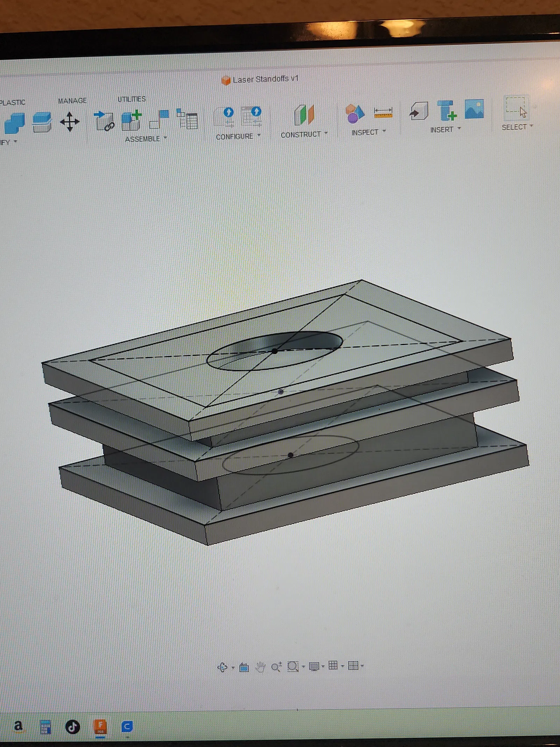This screenshot has width=560, height=747.
Task: Open the Zoom Window dropdown arrow
Action: click(303, 667)
